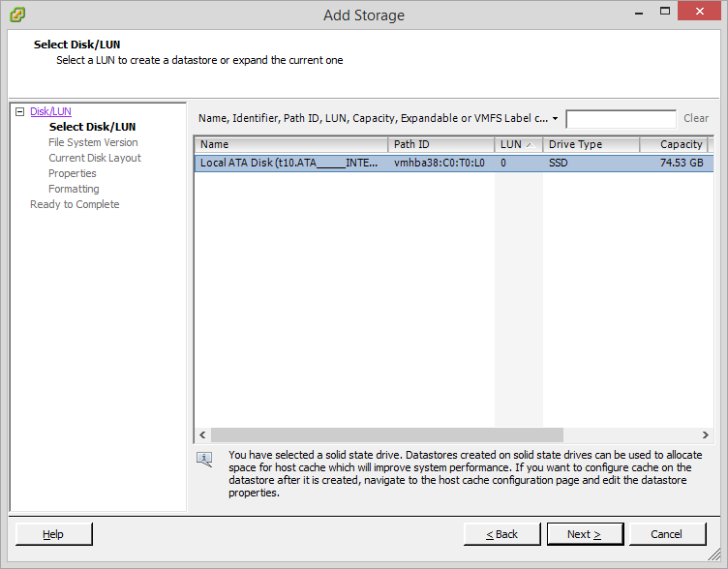Cancel the Add Storage wizard
The width and height of the screenshot is (728, 569).
(x=667, y=534)
